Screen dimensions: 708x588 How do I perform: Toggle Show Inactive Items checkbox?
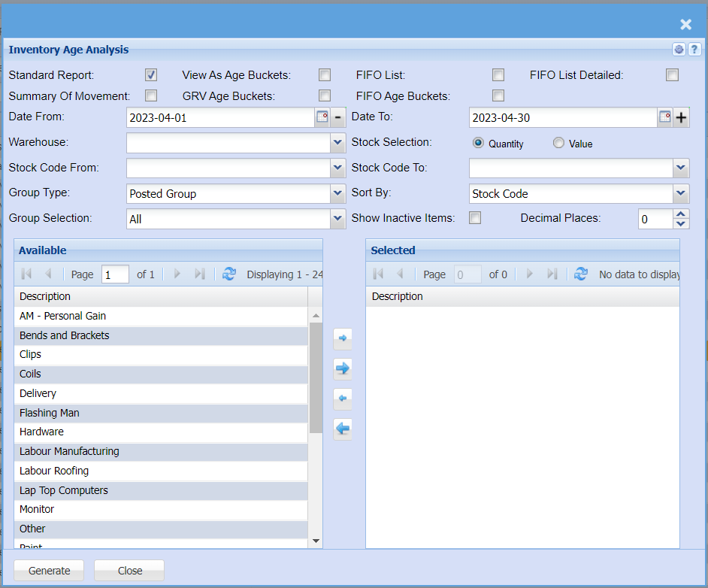pyautogui.click(x=475, y=218)
